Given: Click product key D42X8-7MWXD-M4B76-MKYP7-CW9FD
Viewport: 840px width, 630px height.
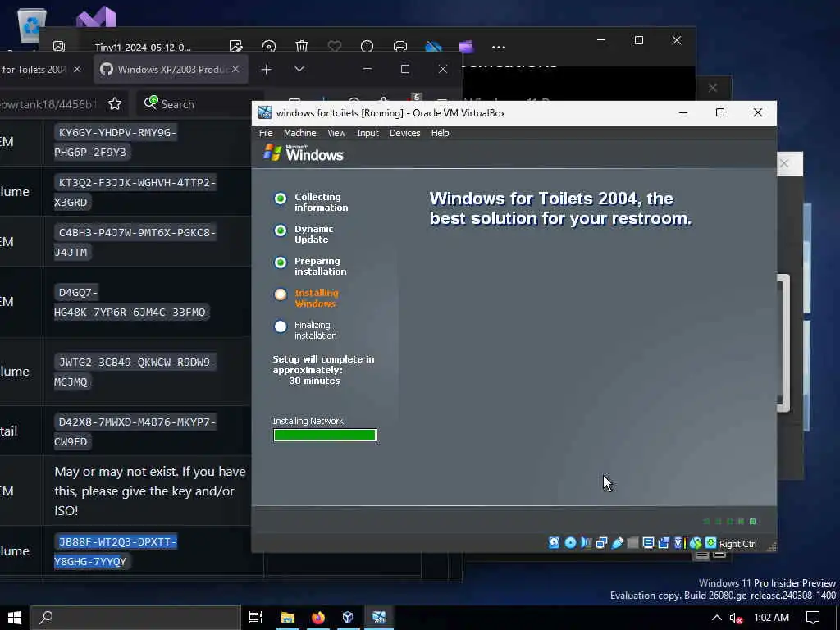Looking at the screenshot, I should (135, 431).
